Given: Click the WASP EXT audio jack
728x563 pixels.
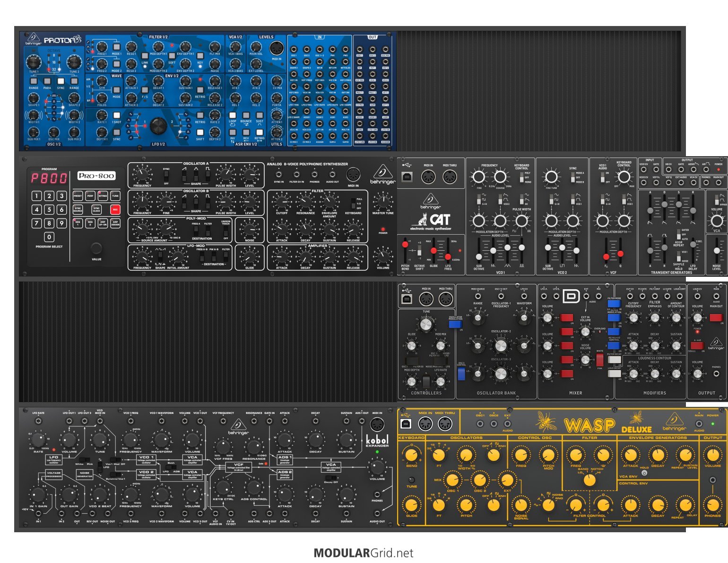Looking at the screenshot, I should [x=507, y=424].
